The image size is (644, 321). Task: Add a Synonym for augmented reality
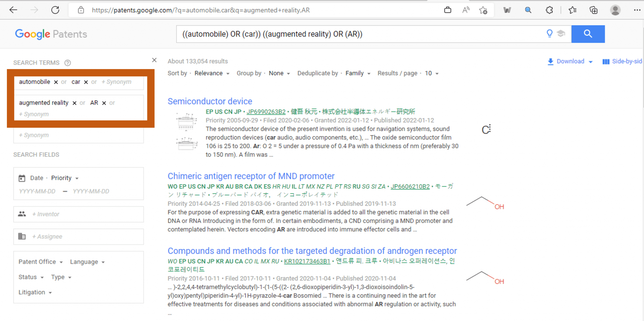[x=33, y=114]
